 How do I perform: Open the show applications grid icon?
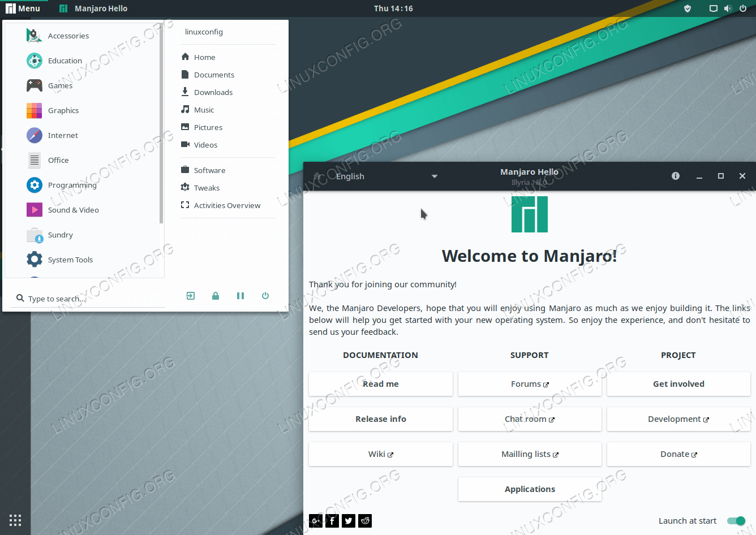click(x=15, y=520)
